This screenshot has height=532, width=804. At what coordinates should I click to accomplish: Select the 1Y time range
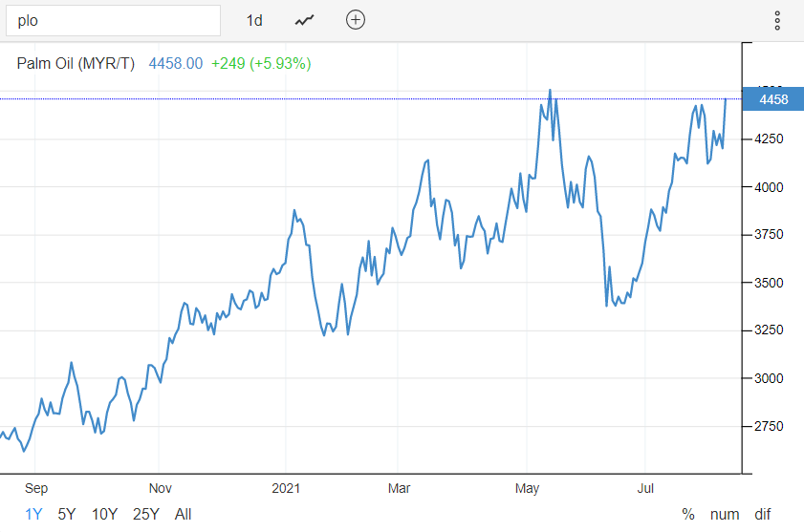pyautogui.click(x=33, y=514)
